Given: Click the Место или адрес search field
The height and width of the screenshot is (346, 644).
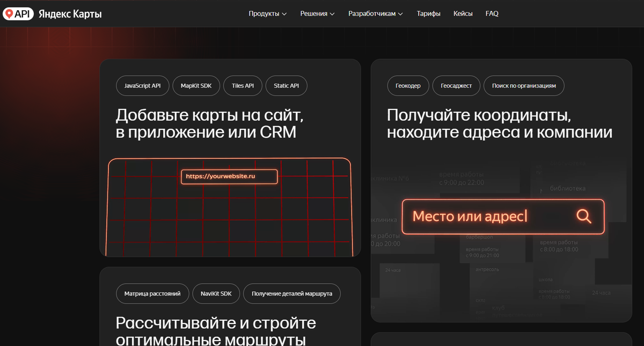Looking at the screenshot, I should [x=503, y=217].
